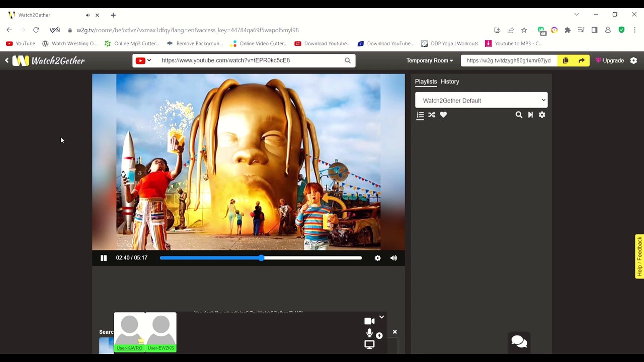Seek on the video progress slider
The image size is (644, 362).
[x=261, y=258]
